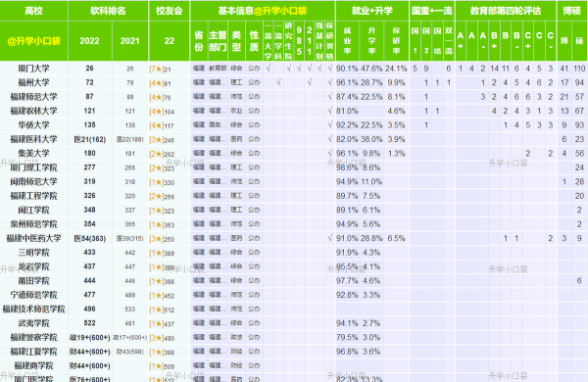Click the 集美大学 school cell
The image size is (588, 382).
(x=33, y=154)
